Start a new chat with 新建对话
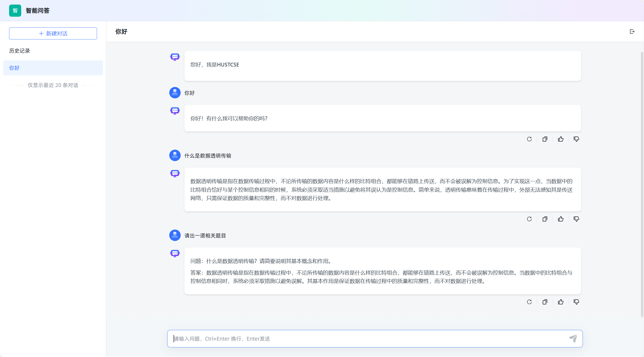This screenshot has width=644, height=357. [53, 33]
